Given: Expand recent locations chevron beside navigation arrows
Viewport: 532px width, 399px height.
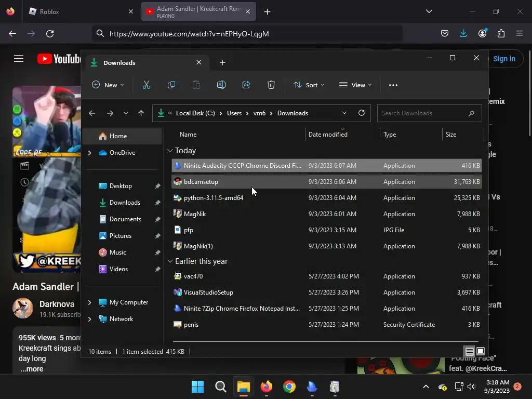Looking at the screenshot, I should [126, 113].
